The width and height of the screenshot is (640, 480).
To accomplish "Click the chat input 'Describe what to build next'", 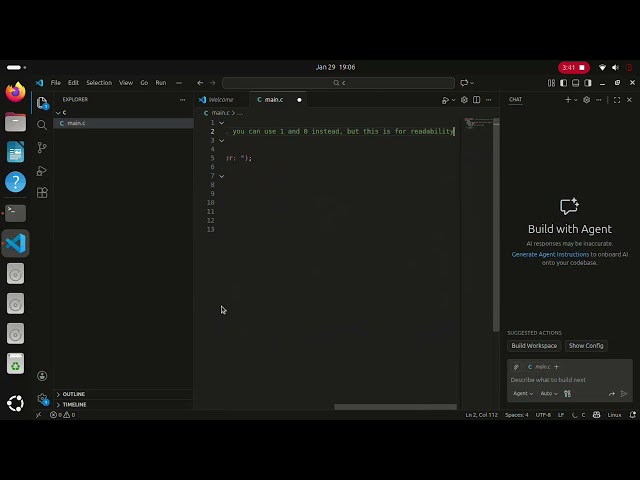I will [570, 380].
